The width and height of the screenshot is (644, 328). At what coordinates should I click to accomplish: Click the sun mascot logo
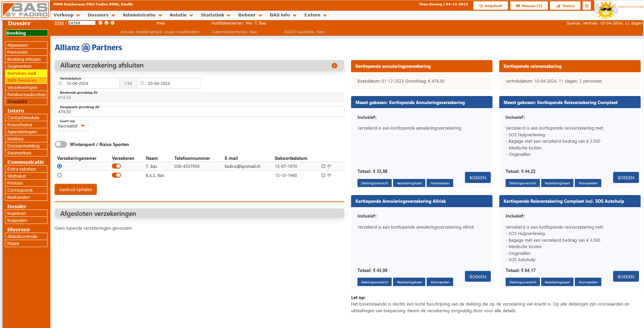click(606, 9)
